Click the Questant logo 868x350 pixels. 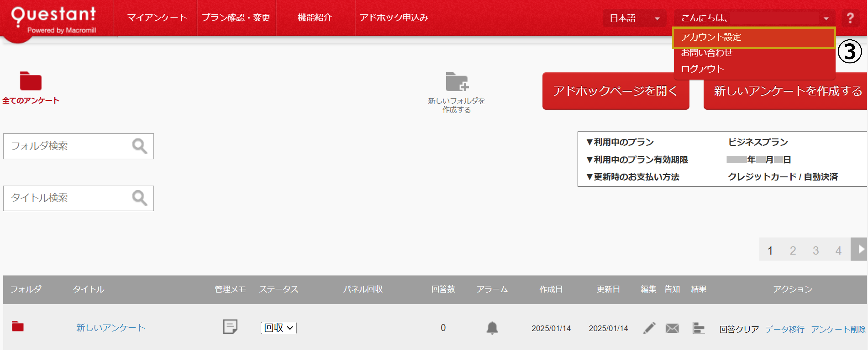coord(54,20)
